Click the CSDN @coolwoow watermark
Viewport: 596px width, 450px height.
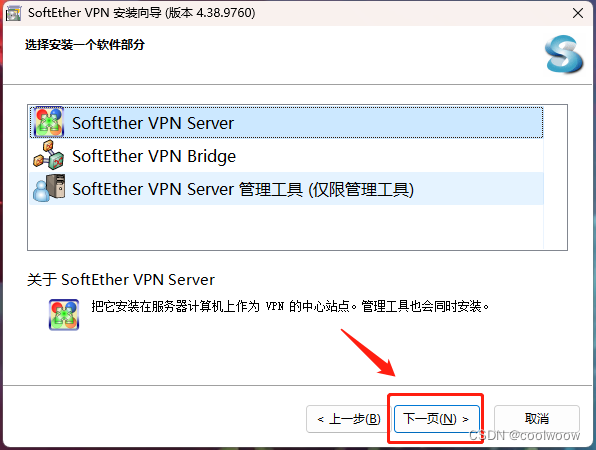[x=525, y=435]
